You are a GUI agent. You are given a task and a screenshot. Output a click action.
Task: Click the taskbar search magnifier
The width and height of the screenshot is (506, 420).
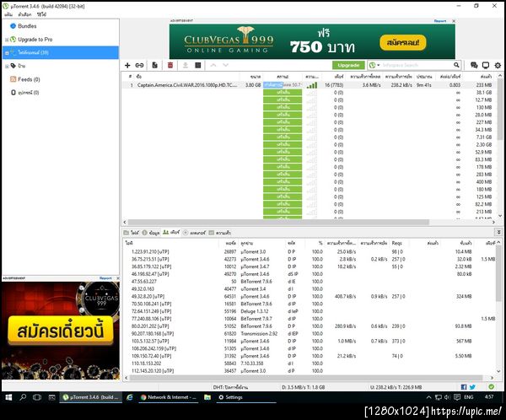pyautogui.click(x=23, y=397)
